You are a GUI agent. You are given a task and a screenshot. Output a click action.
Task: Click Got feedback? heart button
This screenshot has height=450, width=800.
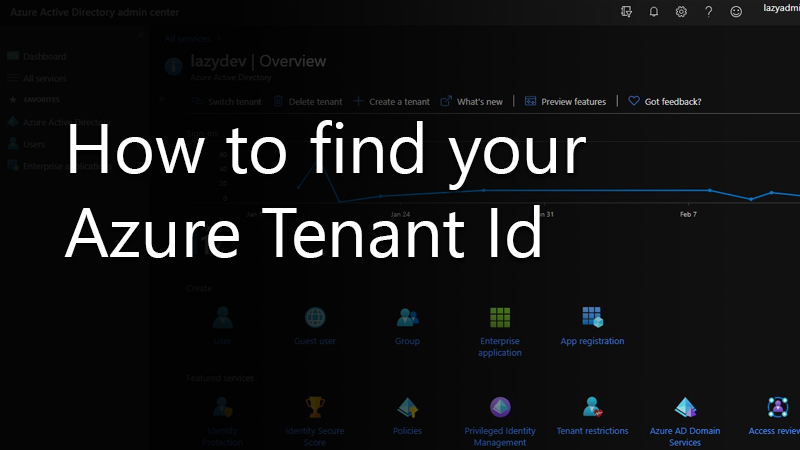pyautogui.click(x=665, y=102)
